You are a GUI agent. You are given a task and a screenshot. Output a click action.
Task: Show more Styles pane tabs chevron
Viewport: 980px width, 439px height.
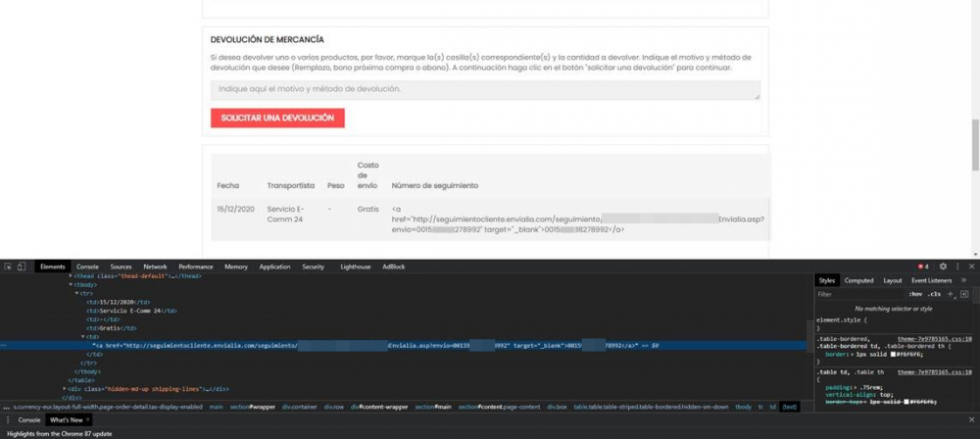point(963,280)
